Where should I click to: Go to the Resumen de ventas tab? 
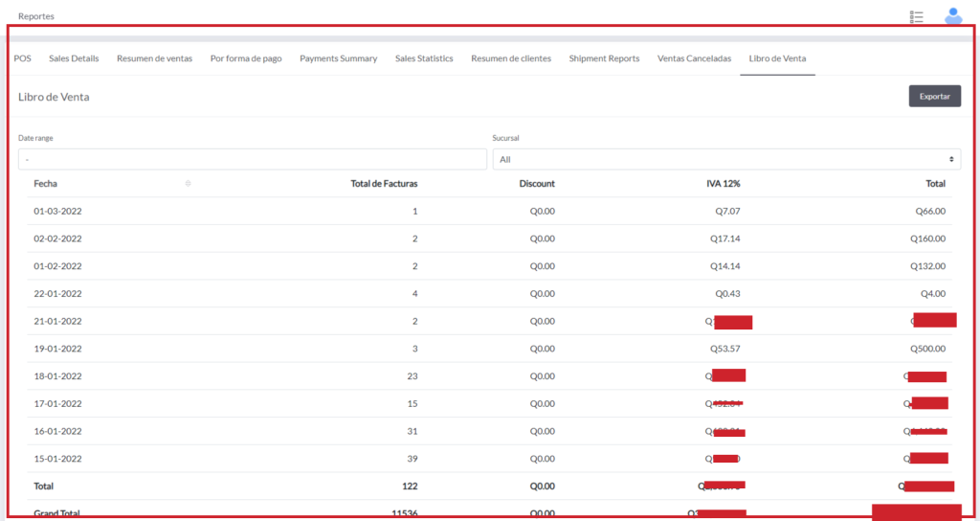click(154, 58)
